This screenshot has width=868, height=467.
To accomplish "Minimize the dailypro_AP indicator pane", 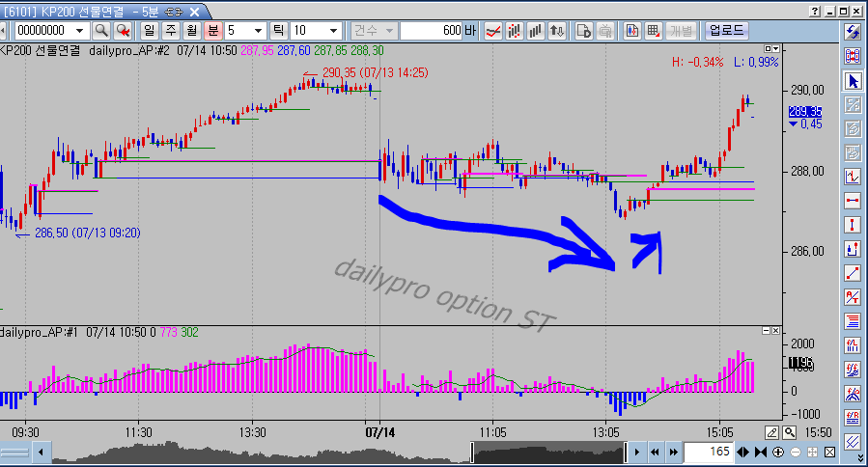I will click(x=767, y=330).
